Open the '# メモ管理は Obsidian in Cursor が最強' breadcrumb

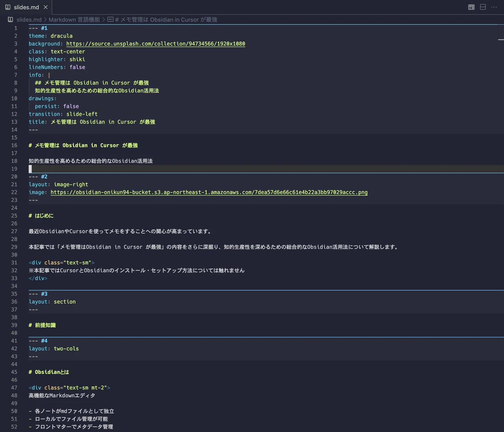coord(166,20)
